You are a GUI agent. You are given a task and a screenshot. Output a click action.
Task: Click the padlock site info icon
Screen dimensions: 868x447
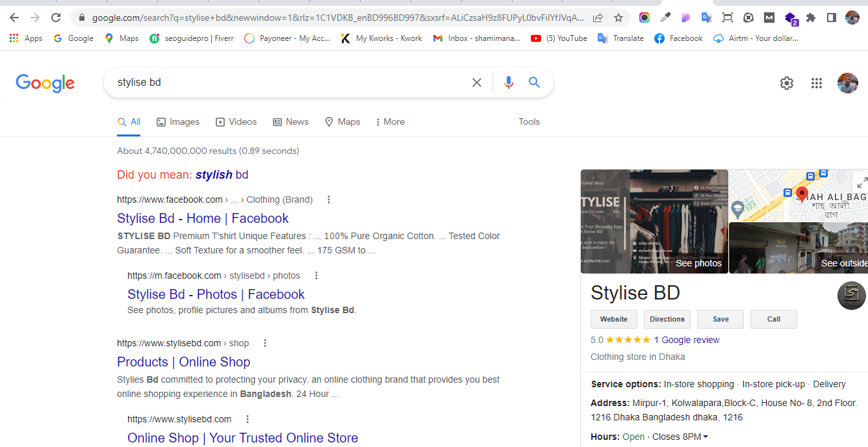tap(81, 18)
